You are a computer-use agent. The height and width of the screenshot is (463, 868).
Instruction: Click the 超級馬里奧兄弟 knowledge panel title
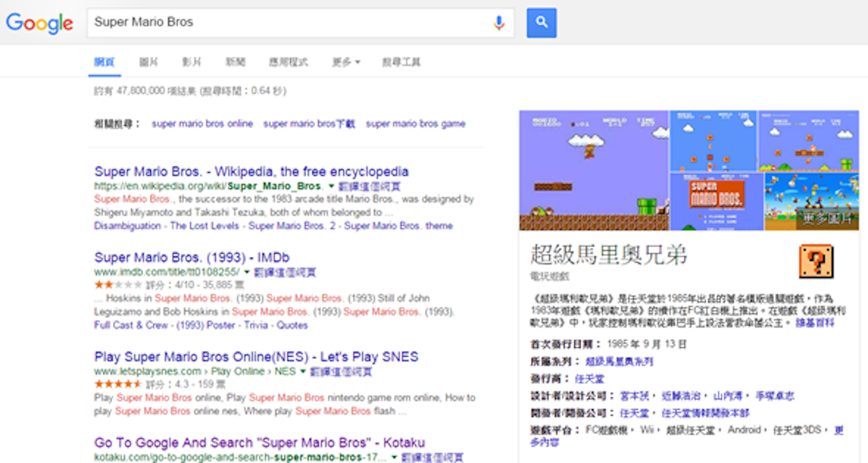click(609, 255)
